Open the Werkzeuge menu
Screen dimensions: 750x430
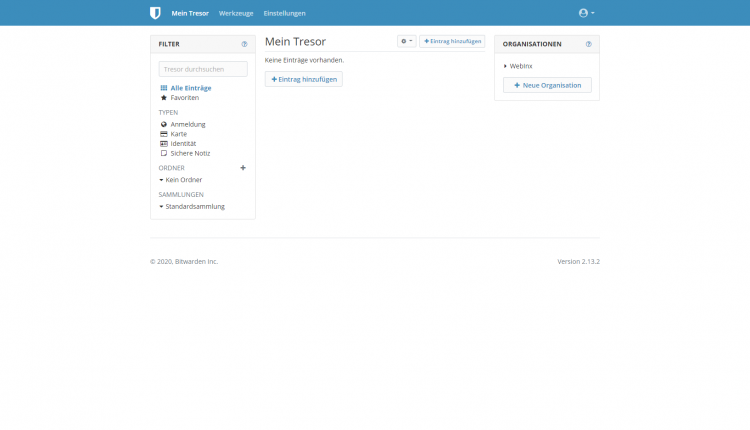236,13
